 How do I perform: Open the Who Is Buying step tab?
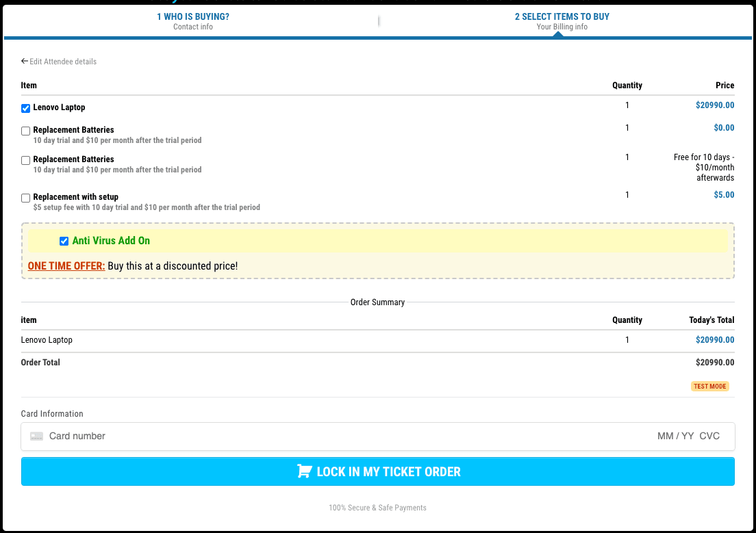point(193,21)
